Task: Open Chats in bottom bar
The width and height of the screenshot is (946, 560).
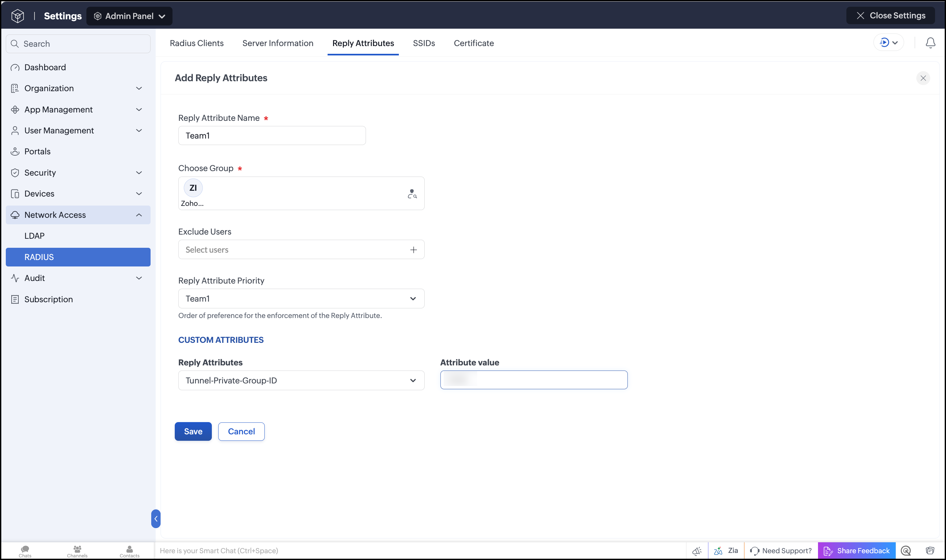Action: (x=25, y=551)
